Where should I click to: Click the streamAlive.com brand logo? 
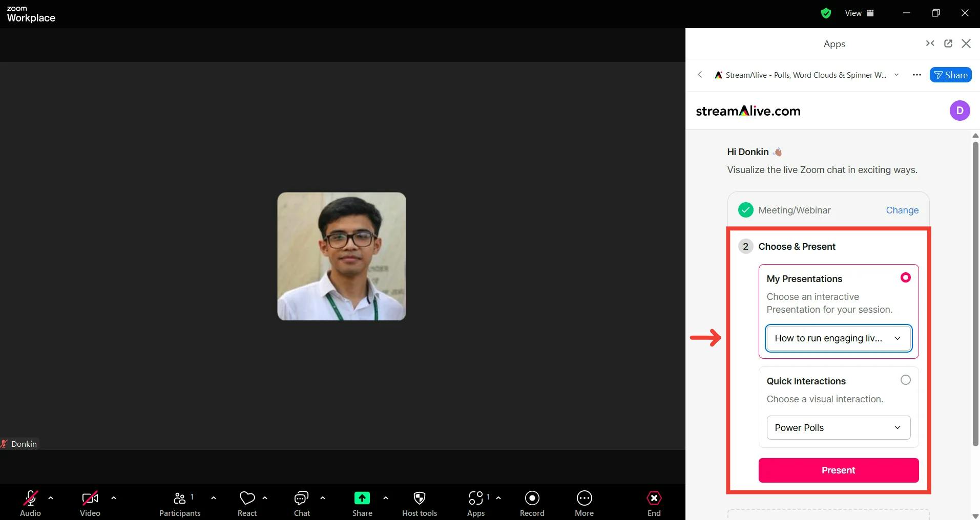click(x=748, y=111)
